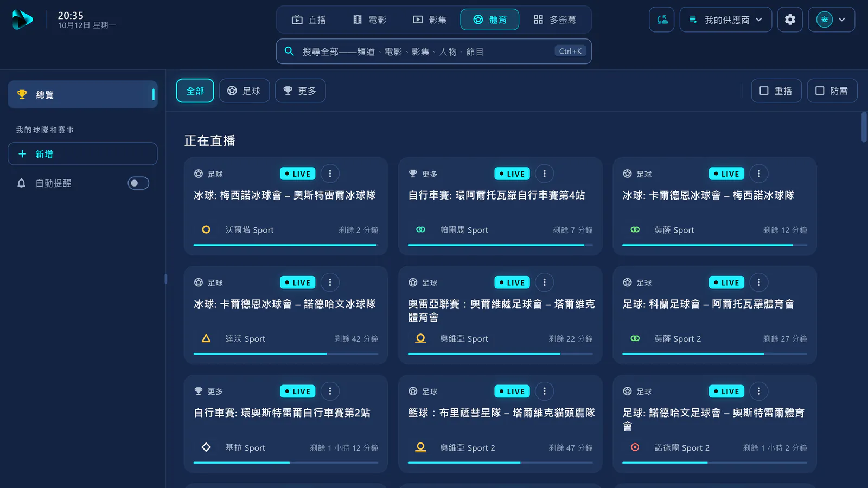868x488 pixels.
Task: Click the 新增 button in sidebar
Action: [82, 154]
